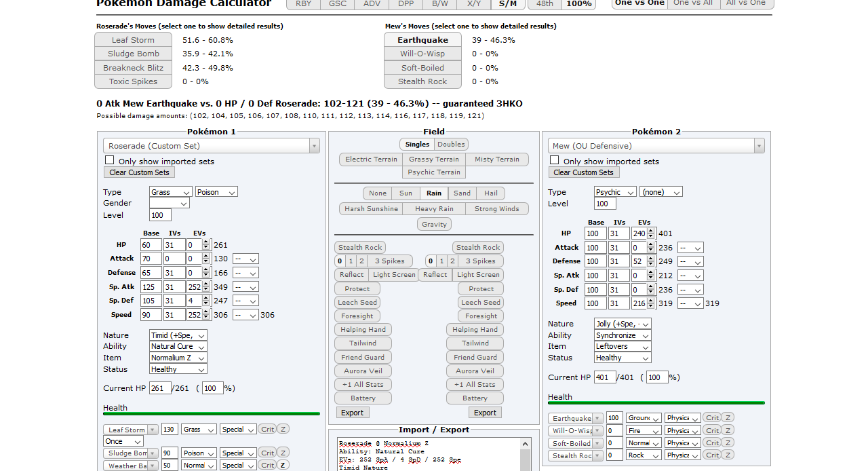Toggle Crit for Mew's Soft-Boiled

tap(711, 443)
